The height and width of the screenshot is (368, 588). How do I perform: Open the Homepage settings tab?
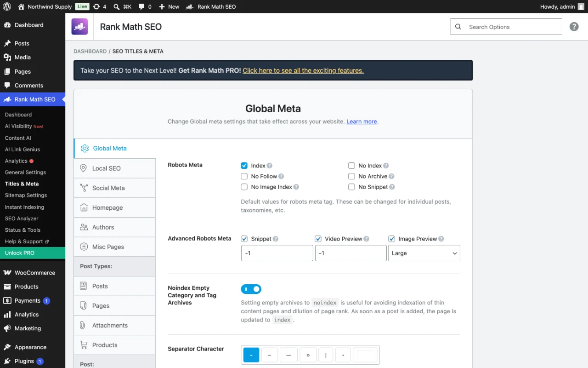114,207
